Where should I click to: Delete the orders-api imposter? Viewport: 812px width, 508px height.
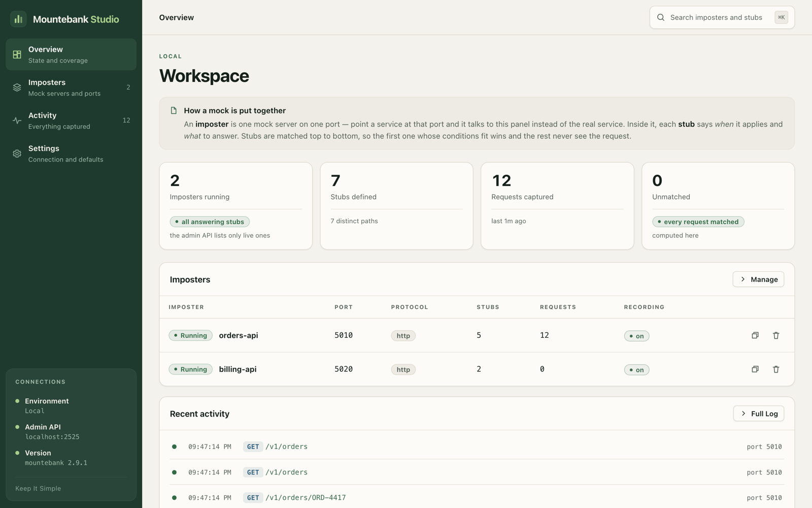point(776,335)
